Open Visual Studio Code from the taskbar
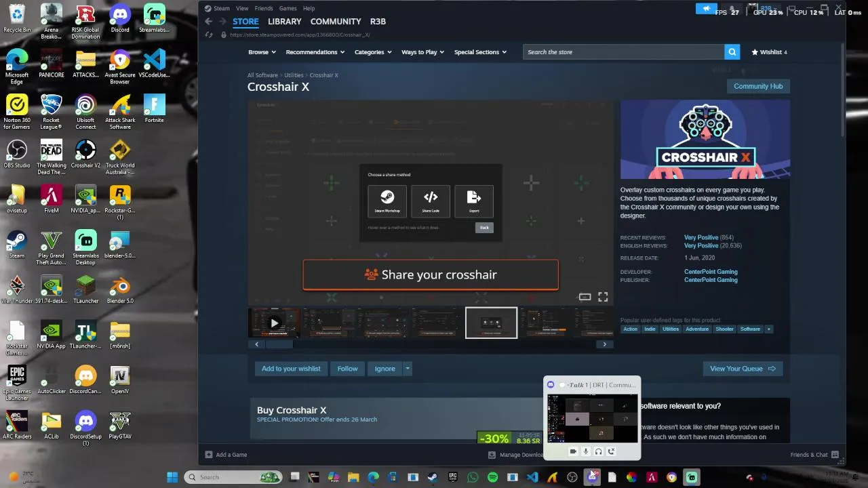868x488 pixels. coord(532,477)
